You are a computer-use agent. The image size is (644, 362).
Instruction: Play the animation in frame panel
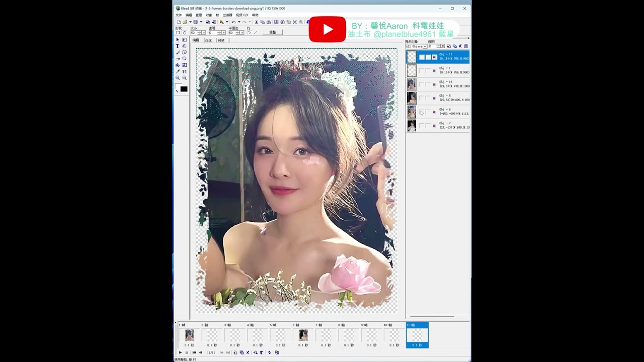coord(180,352)
